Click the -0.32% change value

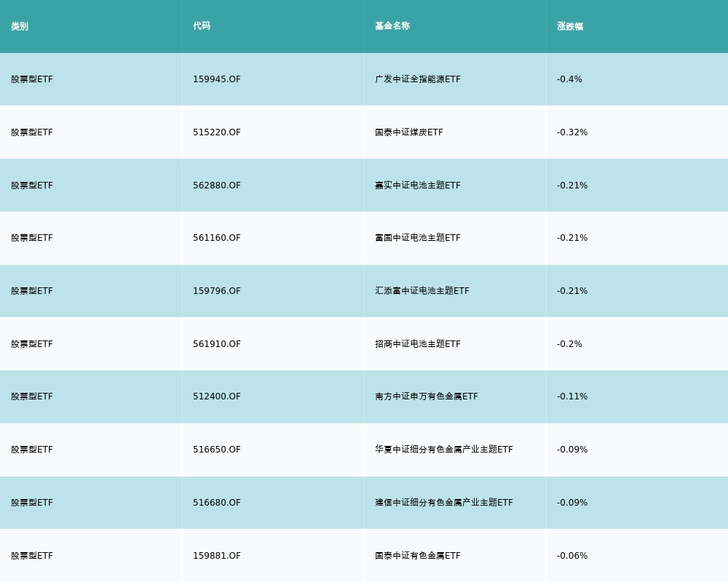(x=572, y=132)
